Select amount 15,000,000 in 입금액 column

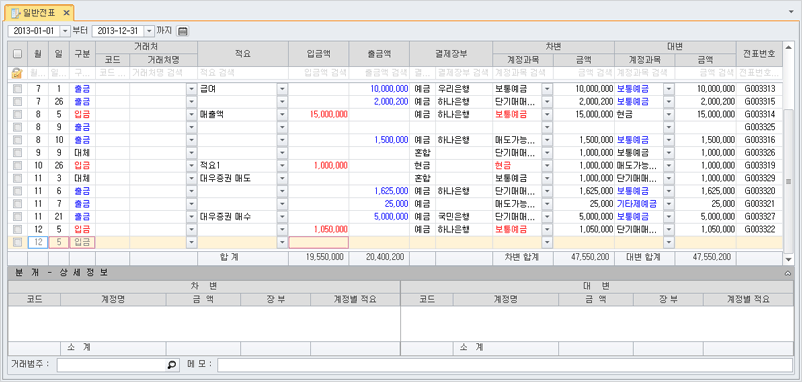329,115
